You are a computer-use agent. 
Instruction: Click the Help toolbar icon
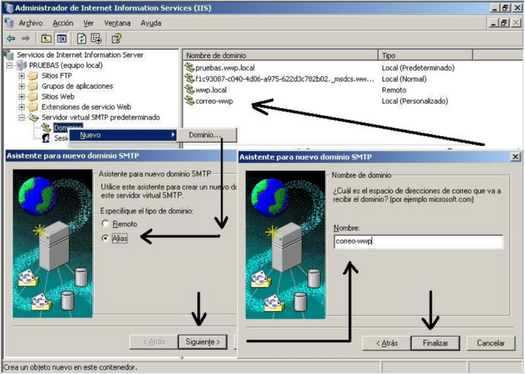click(x=116, y=39)
